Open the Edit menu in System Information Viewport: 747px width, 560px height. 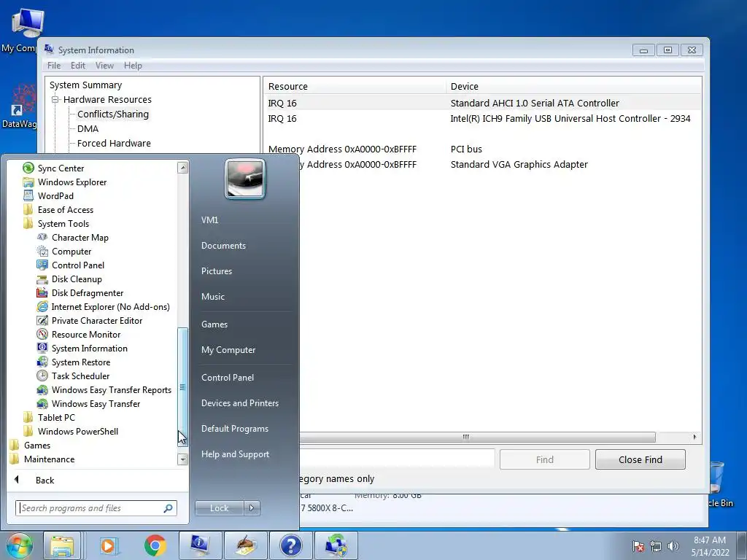pyautogui.click(x=78, y=66)
